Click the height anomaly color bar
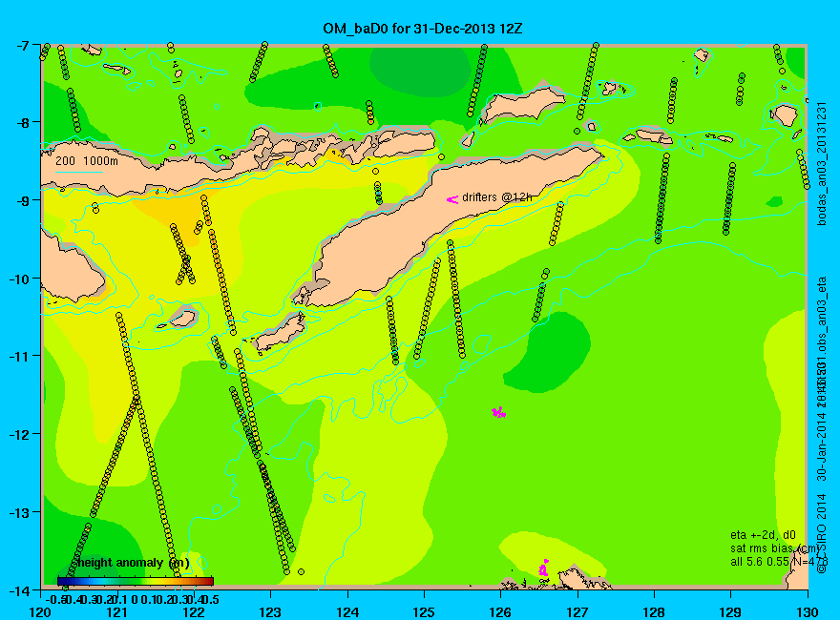This screenshot has height=620, width=840. (x=136, y=581)
